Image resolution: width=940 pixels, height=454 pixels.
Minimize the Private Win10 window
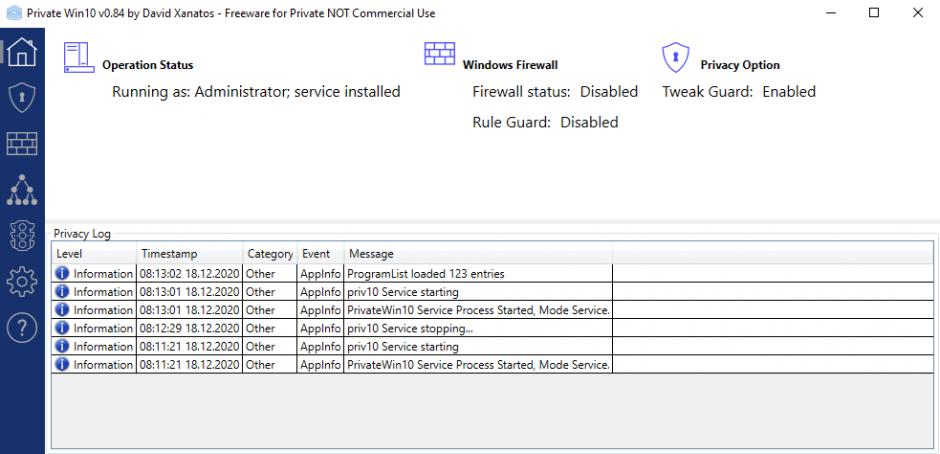pyautogui.click(x=831, y=13)
